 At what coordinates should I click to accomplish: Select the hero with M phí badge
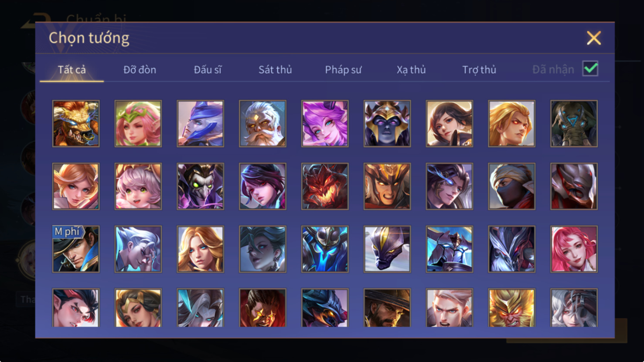click(76, 249)
